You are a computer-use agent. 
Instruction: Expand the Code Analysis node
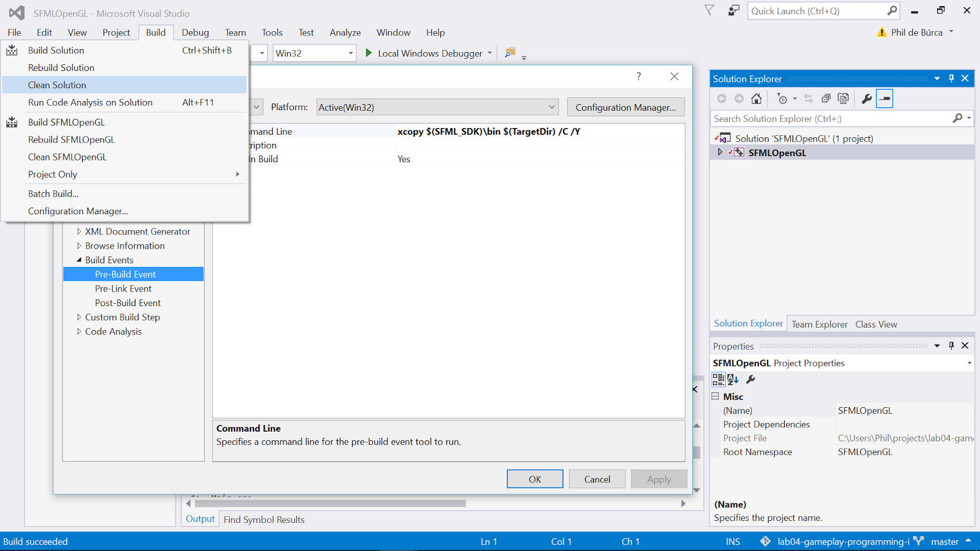(79, 331)
